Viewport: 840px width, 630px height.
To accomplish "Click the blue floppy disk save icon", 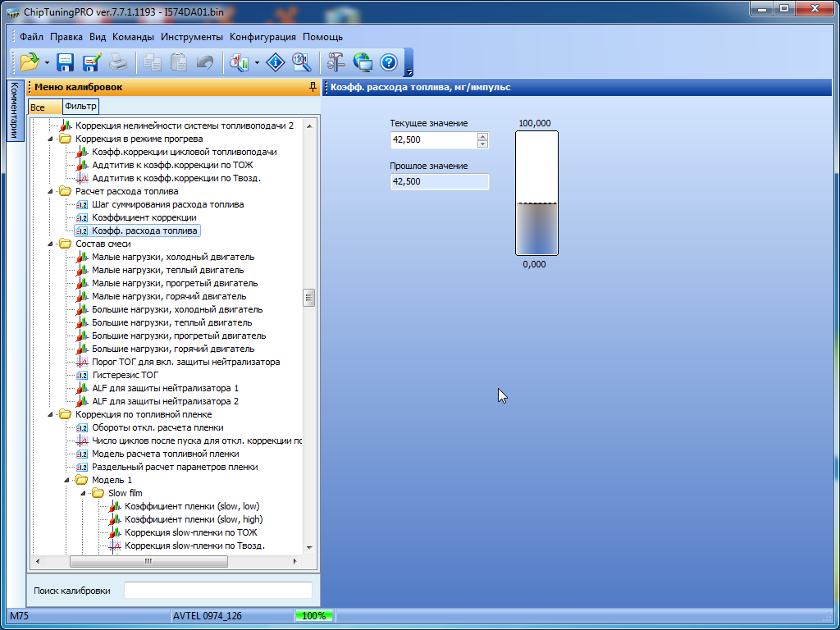I will (x=66, y=62).
